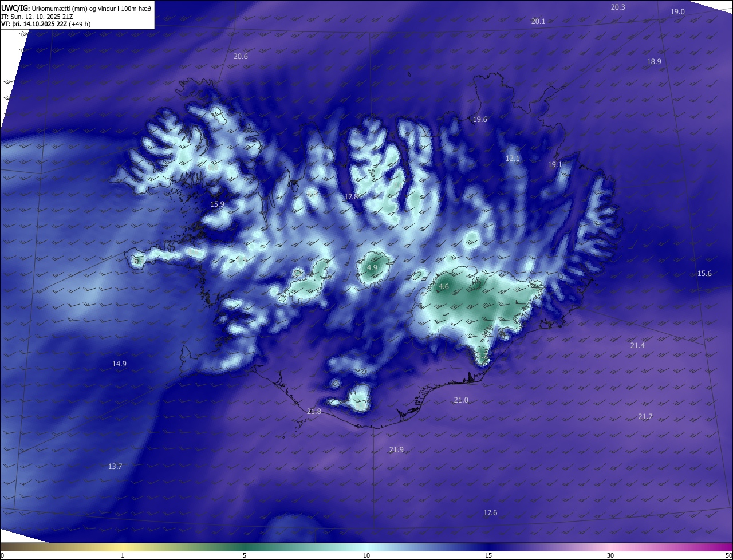Viewport: 733px width, 560px height.
Task: Click the 21.9 value label on the map
Action: pyautogui.click(x=396, y=449)
